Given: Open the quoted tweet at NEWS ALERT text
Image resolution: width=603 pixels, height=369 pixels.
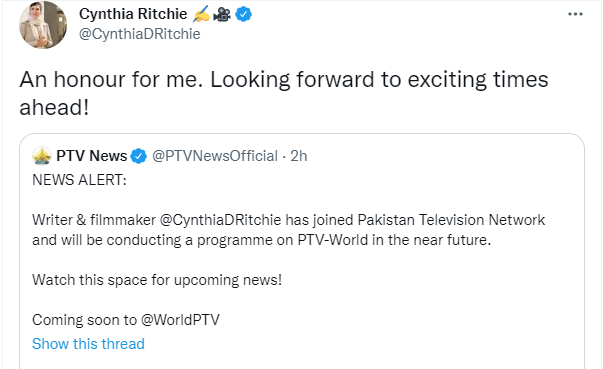Looking at the screenshot, I should pos(79,180).
